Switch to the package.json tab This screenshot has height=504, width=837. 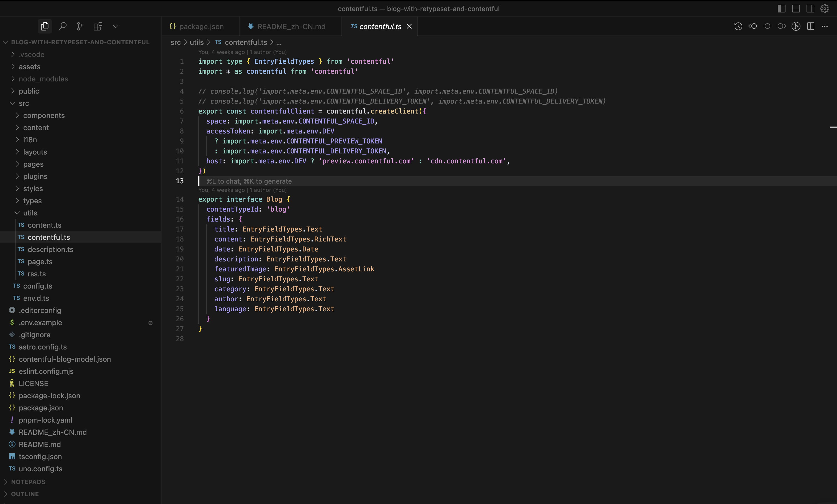(x=201, y=27)
